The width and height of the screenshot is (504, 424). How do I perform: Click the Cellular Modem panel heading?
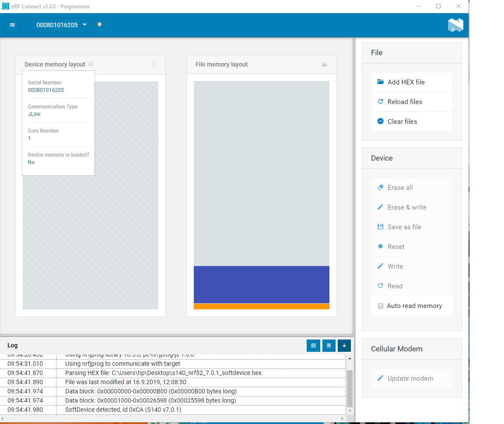(397, 349)
